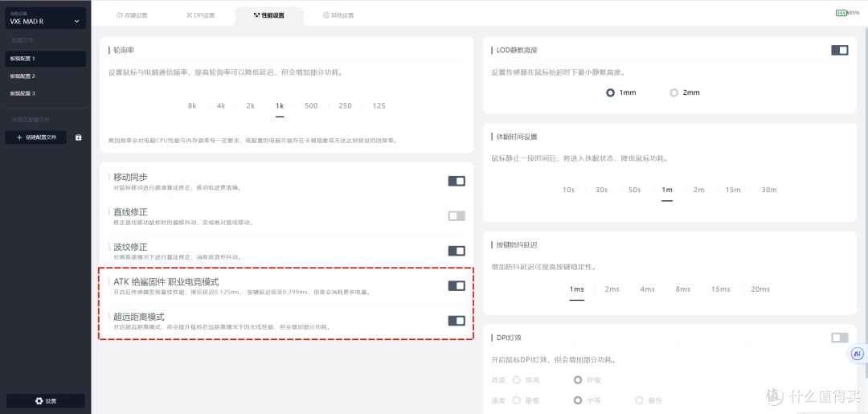Screen dimensions: 868x414
Task: Set polling rate to 125
Action: 379,106
